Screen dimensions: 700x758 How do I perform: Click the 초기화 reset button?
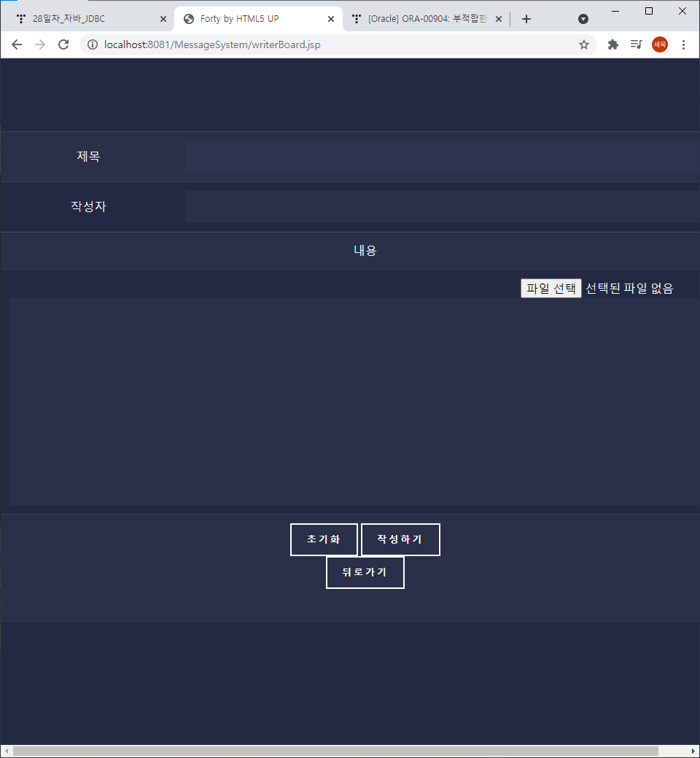pyautogui.click(x=324, y=539)
